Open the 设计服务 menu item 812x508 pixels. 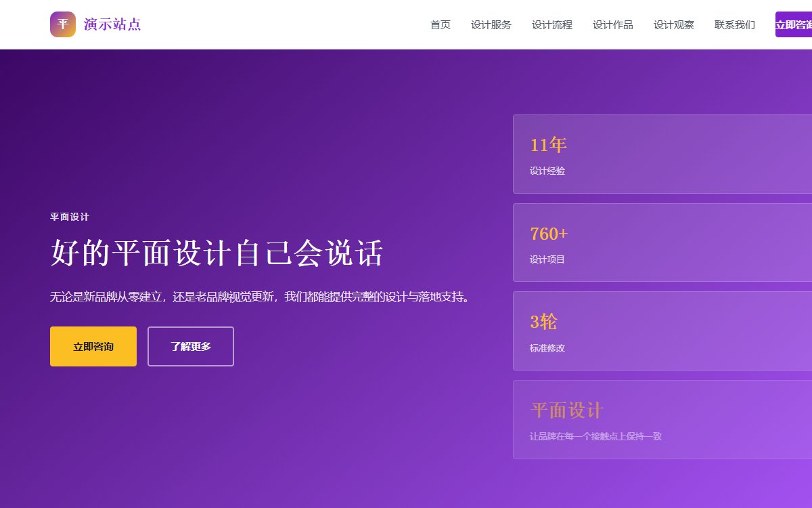click(491, 25)
